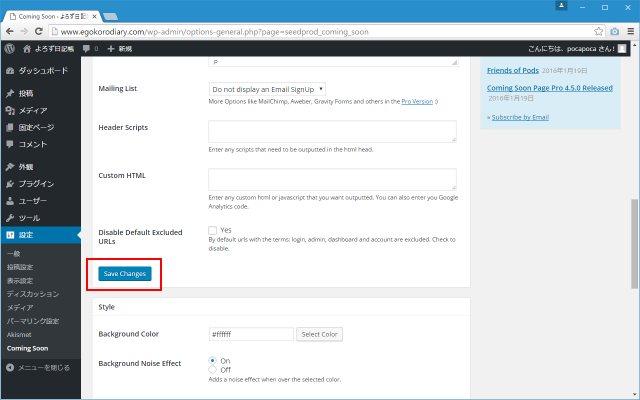Viewport: 640px width, 400px height.
Task: Click Custom HTML text area
Action: pyautogui.click(x=332, y=179)
